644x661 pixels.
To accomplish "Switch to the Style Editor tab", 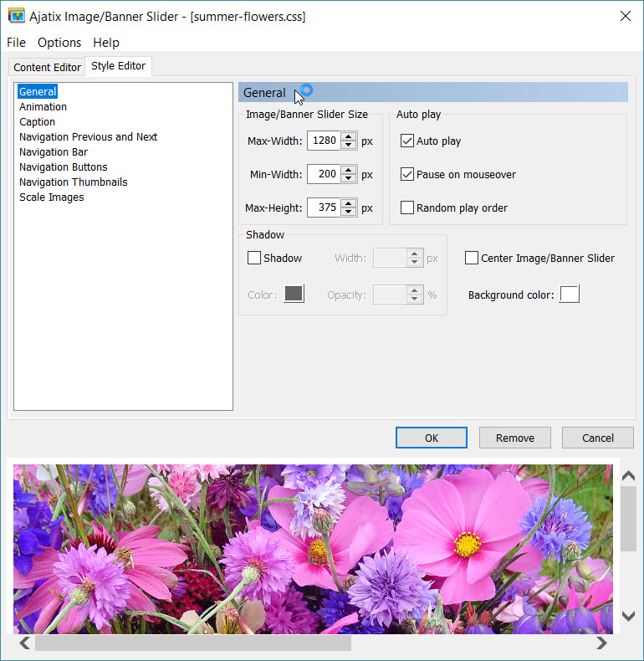I will pyautogui.click(x=119, y=66).
